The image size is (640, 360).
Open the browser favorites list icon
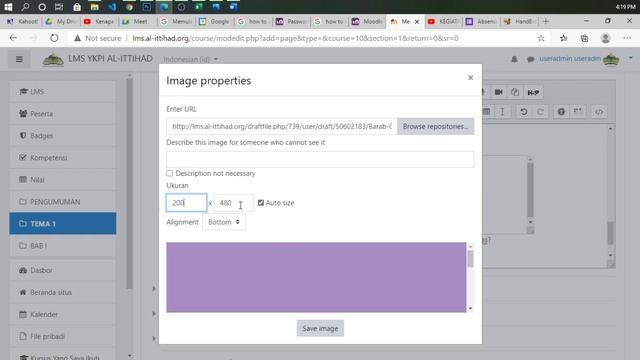coord(564,38)
